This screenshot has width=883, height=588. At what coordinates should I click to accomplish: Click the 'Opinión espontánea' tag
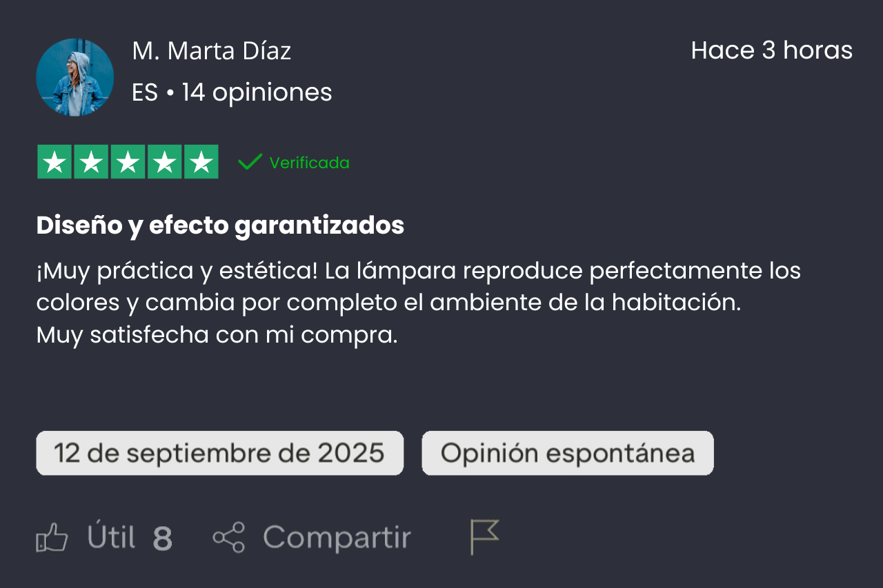click(567, 453)
